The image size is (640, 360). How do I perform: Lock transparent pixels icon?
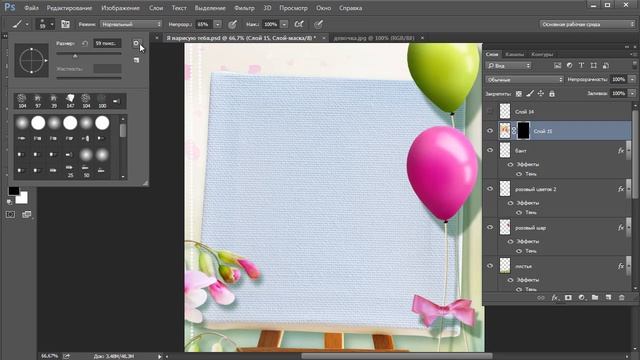pyautogui.click(x=518, y=93)
